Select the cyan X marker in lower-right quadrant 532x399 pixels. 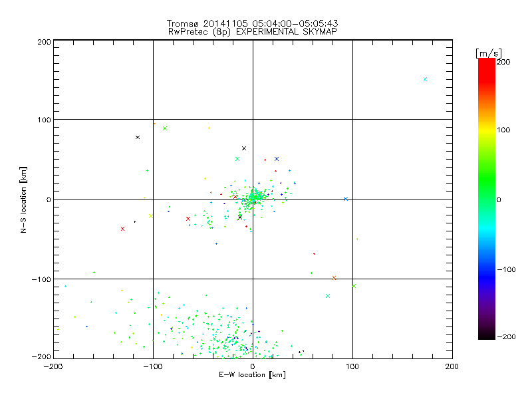[x=328, y=296]
